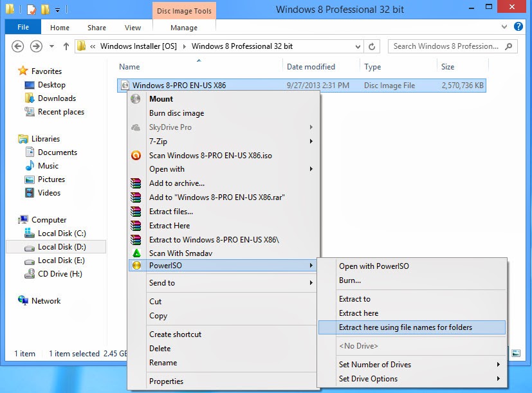Viewport: 532px width, 393px height.
Task: Click the Network icon in navigation pane
Action: pos(23,300)
